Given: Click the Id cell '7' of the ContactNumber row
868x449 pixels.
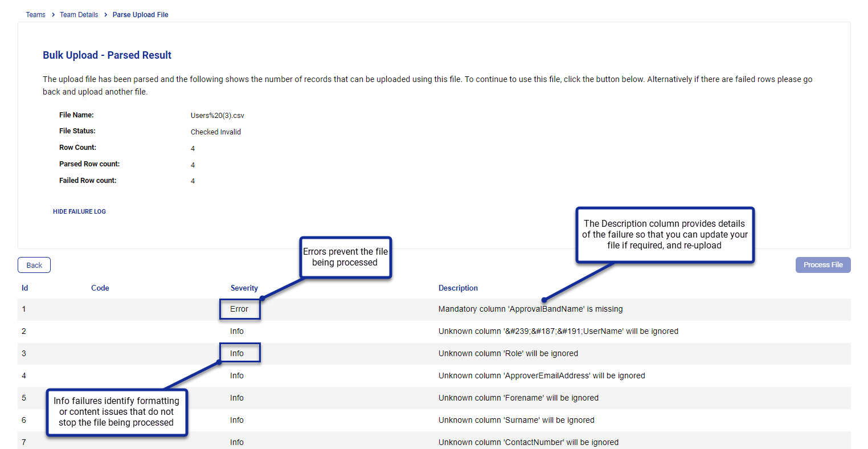Looking at the screenshot, I should click(x=24, y=442).
